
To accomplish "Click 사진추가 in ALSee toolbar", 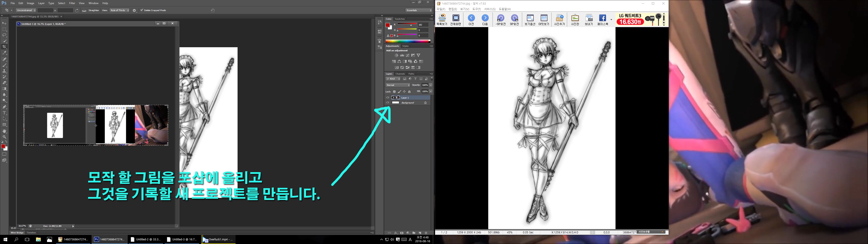I will click(x=559, y=20).
